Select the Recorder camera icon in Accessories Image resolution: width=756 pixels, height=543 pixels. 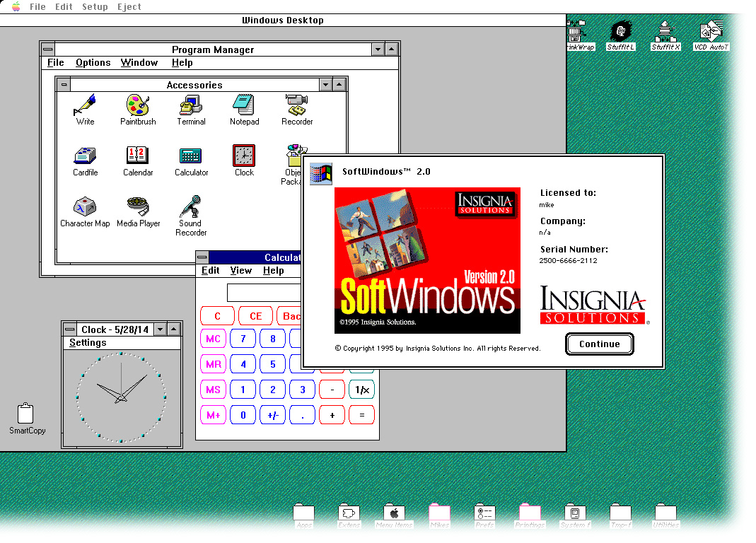(296, 105)
